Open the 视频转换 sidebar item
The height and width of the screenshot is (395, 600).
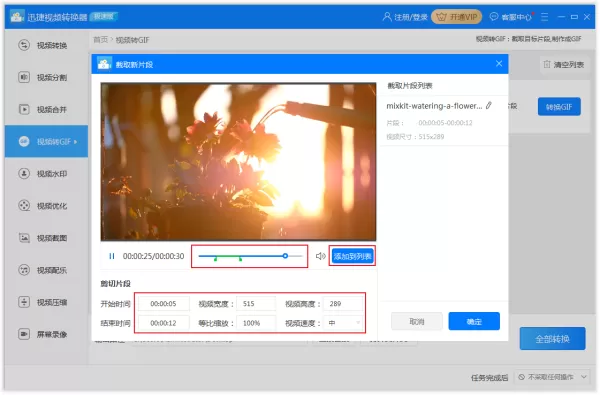[46, 45]
